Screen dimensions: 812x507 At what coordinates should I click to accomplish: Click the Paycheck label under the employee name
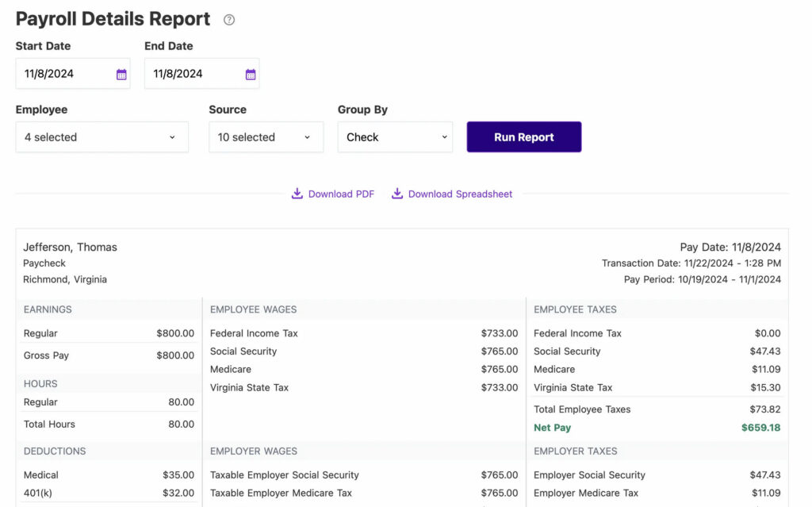[44, 263]
